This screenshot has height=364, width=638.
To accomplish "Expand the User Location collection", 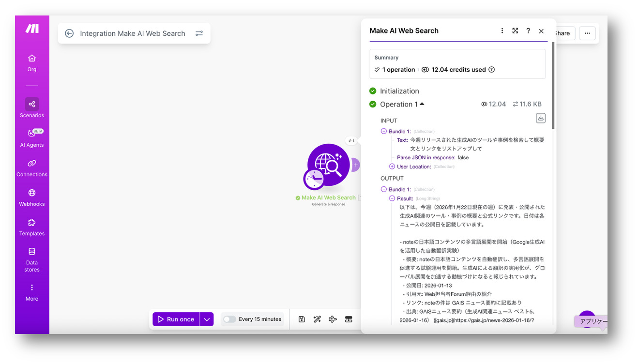I will [392, 167].
